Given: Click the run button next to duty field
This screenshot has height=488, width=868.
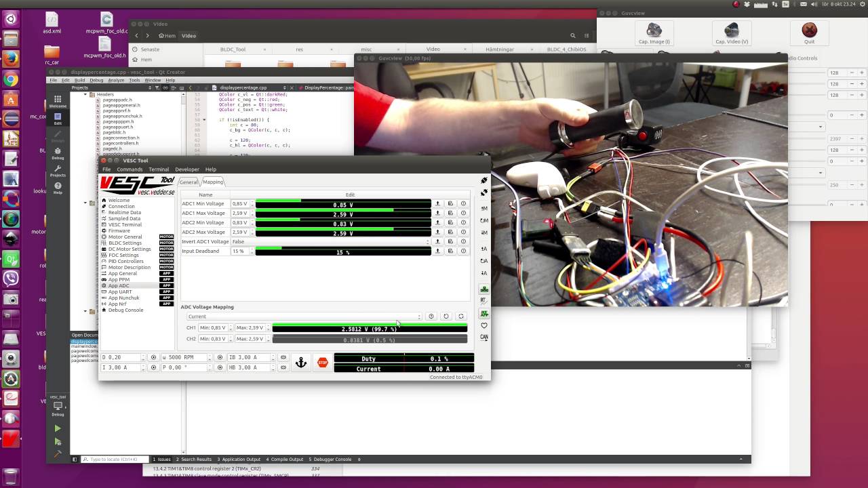Looking at the screenshot, I should pyautogui.click(x=153, y=357).
